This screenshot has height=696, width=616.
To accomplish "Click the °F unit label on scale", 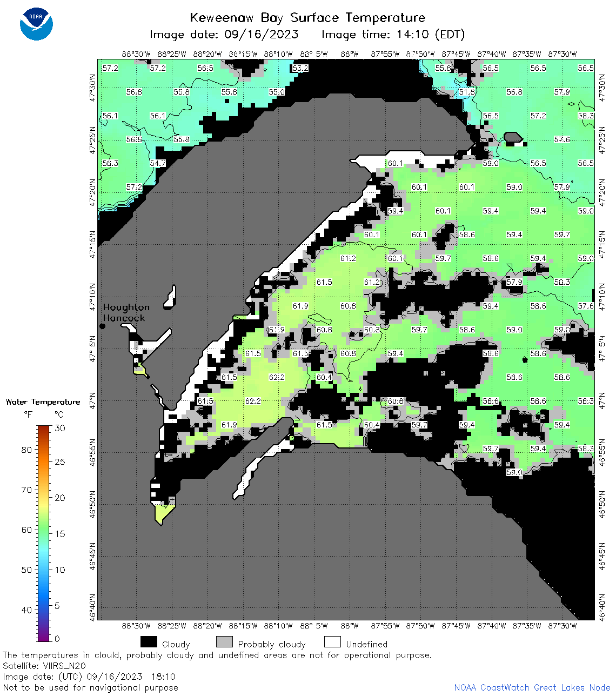I will pyautogui.click(x=28, y=414).
